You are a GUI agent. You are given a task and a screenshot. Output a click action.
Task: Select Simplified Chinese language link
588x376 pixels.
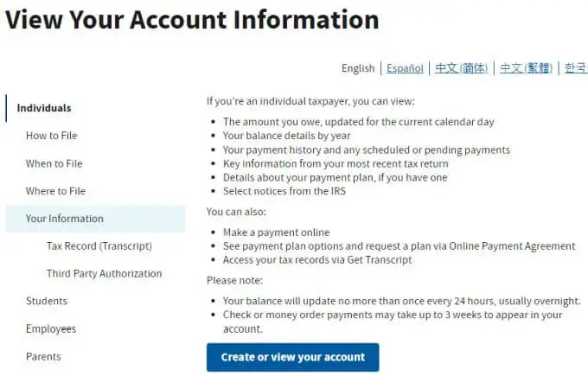coord(461,68)
